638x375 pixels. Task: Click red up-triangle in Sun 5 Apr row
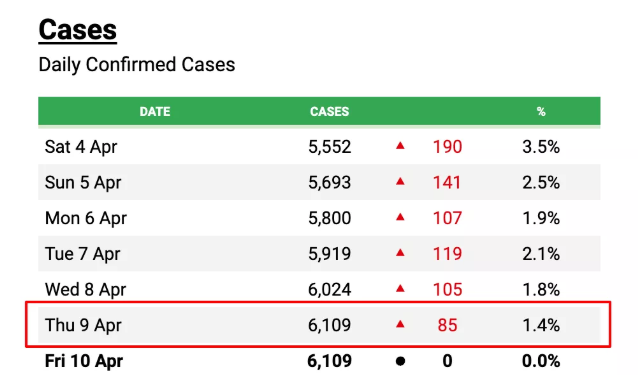point(400,181)
